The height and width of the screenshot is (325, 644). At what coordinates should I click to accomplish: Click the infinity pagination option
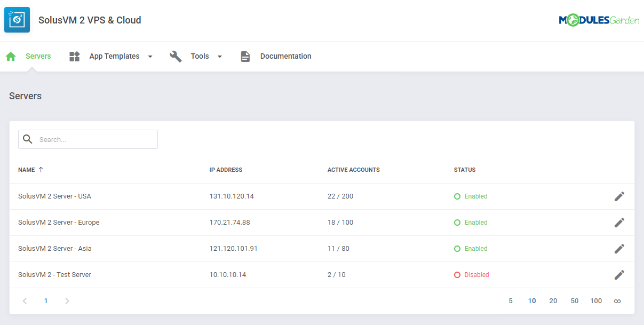(x=617, y=300)
